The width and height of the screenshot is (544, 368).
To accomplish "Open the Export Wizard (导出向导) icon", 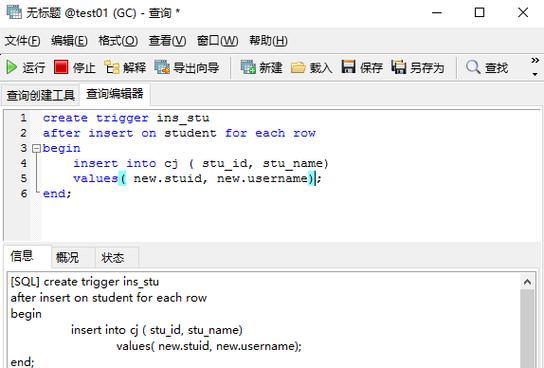I will (x=162, y=67).
